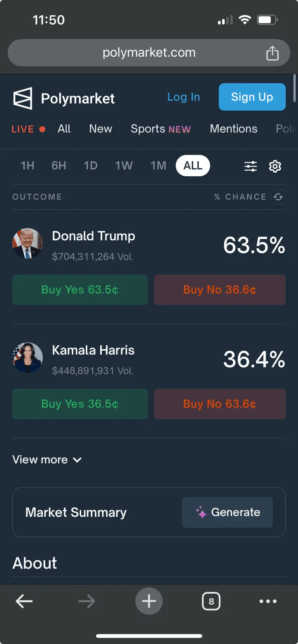The width and height of the screenshot is (298, 644).
Task: Open the chart settings gear
Action: pyautogui.click(x=275, y=166)
